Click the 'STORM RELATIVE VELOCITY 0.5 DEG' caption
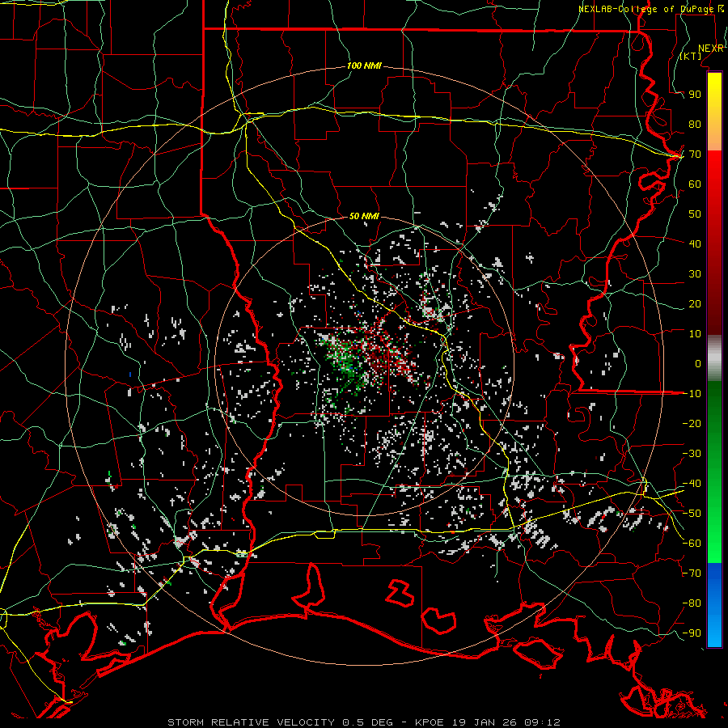Viewport: 728px width, 728px height. 280,722
